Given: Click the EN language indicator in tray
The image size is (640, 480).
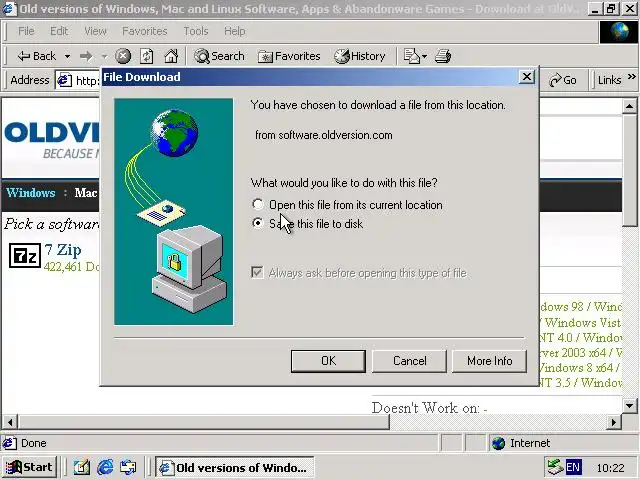Looking at the screenshot, I should pos(573,467).
